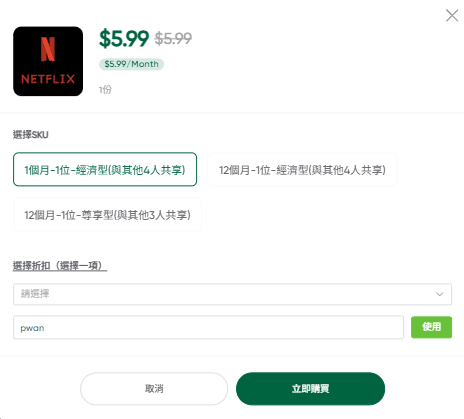Click the green $5.99 current price
Image resolution: width=464 pixels, height=419 pixels.
tap(124, 38)
